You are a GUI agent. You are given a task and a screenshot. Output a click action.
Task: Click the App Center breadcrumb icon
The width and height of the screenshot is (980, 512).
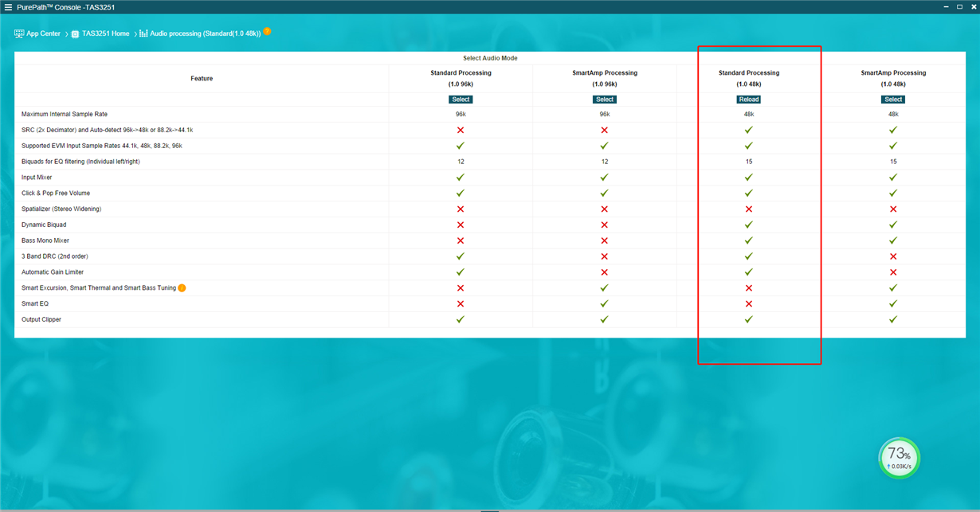pyautogui.click(x=19, y=33)
